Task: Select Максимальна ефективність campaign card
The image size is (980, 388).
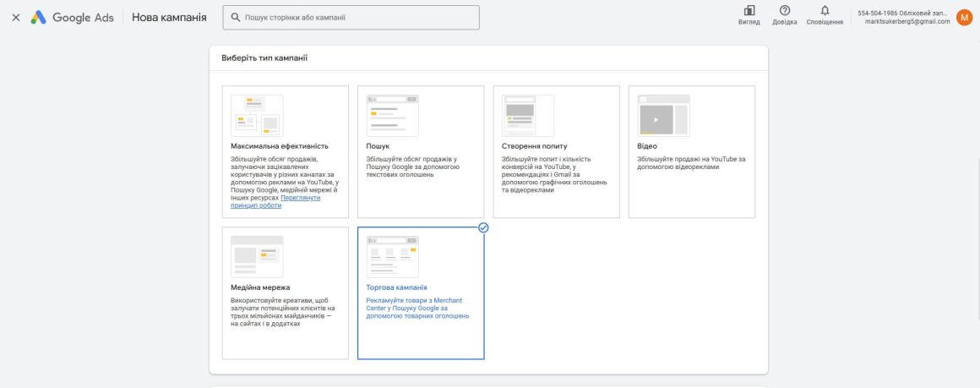Action: [x=286, y=152]
